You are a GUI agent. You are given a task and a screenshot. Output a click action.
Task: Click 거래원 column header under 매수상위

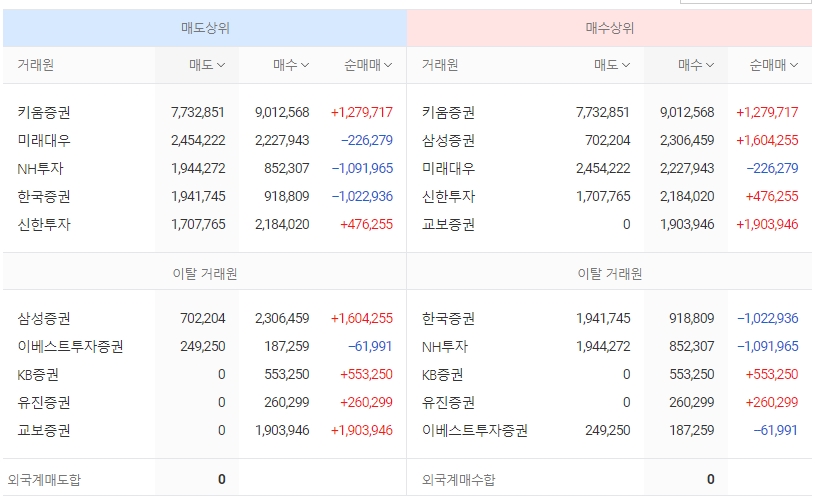(440, 65)
